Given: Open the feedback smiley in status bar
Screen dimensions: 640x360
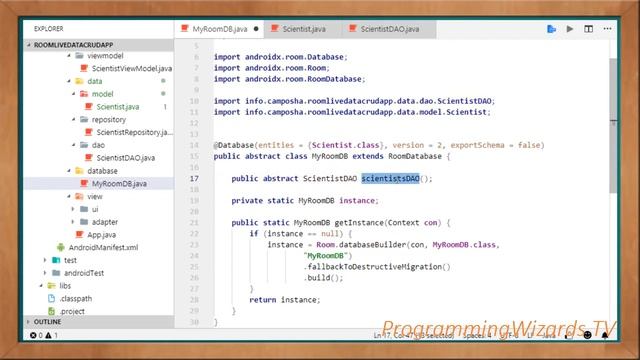Looking at the screenshot, I should [587, 336].
